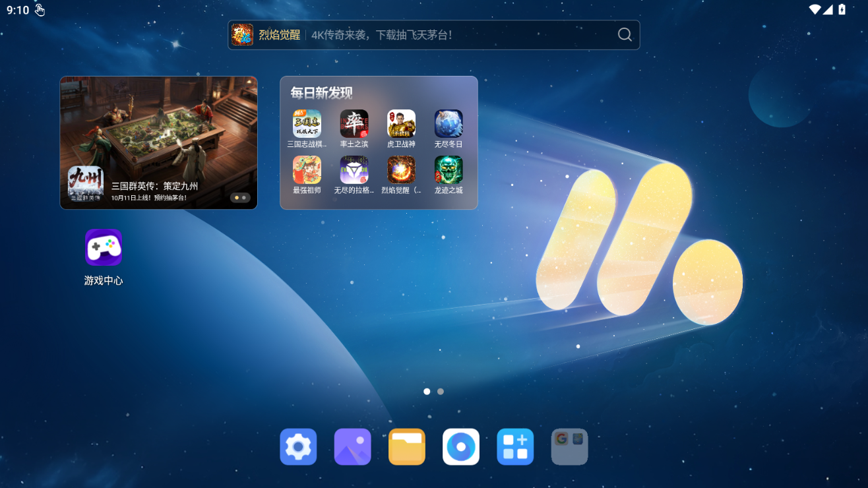Tap the 虎卫战神 game icon
This screenshot has width=868, height=488.
[401, 123]
